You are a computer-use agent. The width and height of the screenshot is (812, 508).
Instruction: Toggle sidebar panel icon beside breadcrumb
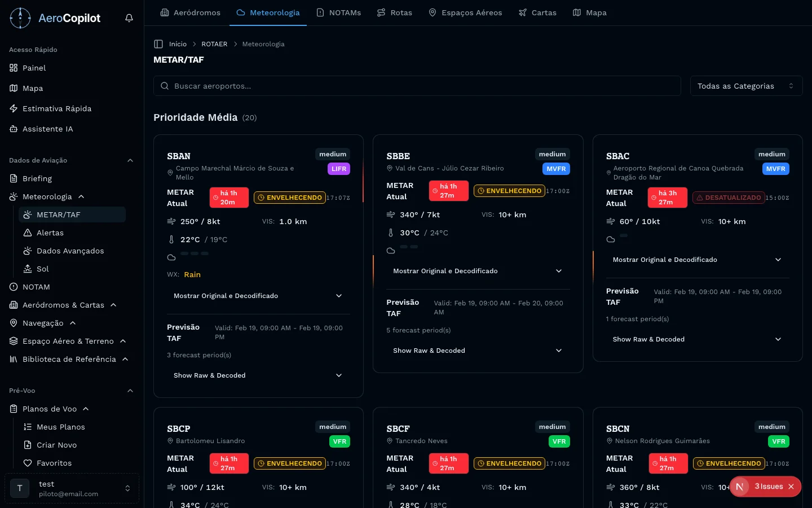pos(158,44)
